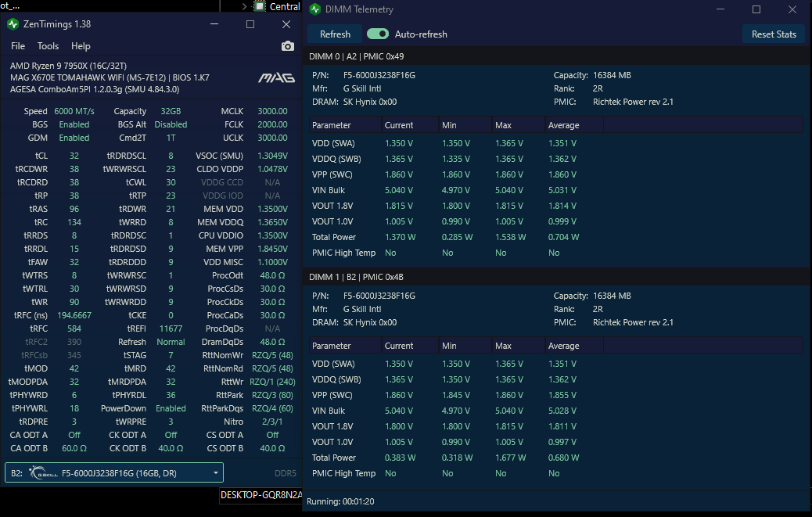Click the Refresh button in DIMM Telemetry
The image size is (812, 517).
coord(335,34)
